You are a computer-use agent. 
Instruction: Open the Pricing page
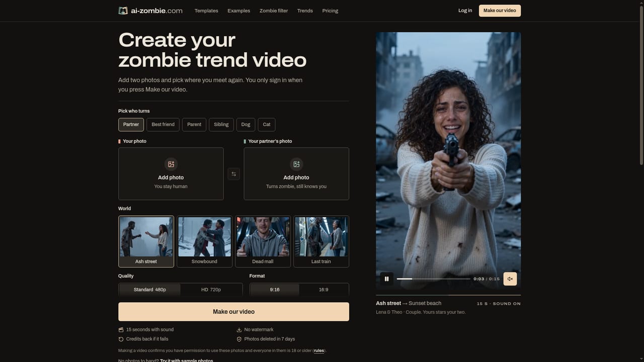click(330, 11)
